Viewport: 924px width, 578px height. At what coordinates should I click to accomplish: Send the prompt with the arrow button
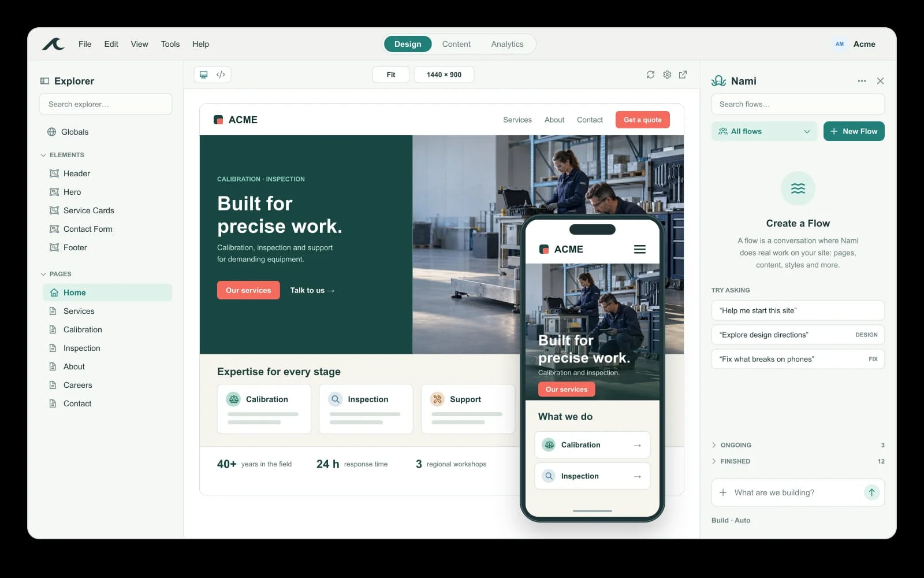tap(871, 492)
